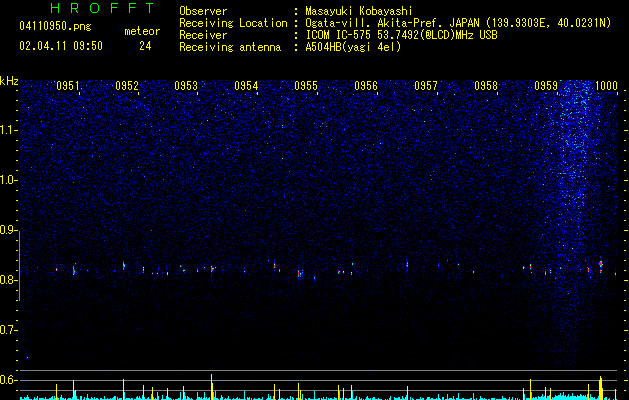
Task: Click the 0955 time marker
Action: (x=306, y=86)
